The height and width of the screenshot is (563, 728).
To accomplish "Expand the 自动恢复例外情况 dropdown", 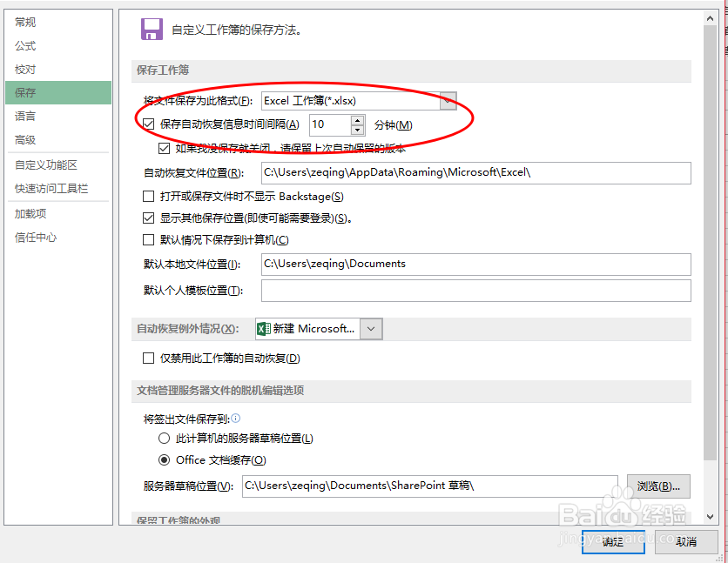I will coord(370,329).
